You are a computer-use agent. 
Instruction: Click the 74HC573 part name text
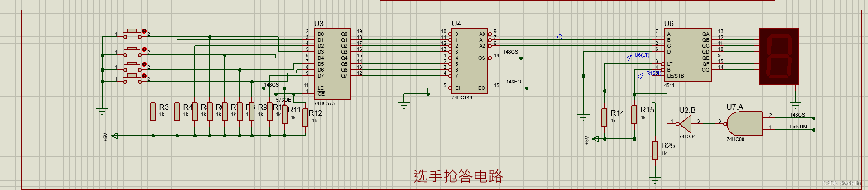pyautogui.click(x=324, y=103)
